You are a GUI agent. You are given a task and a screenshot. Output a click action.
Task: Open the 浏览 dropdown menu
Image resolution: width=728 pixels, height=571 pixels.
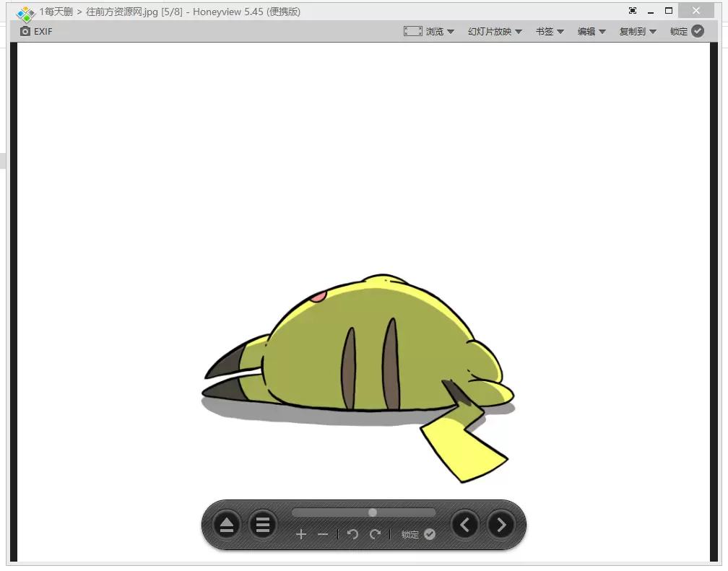tap(440, 31)
